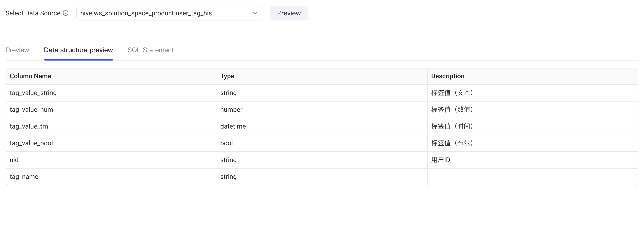644x231 pixels.
Task: Click the bool type cell
Action: (322, 143)
